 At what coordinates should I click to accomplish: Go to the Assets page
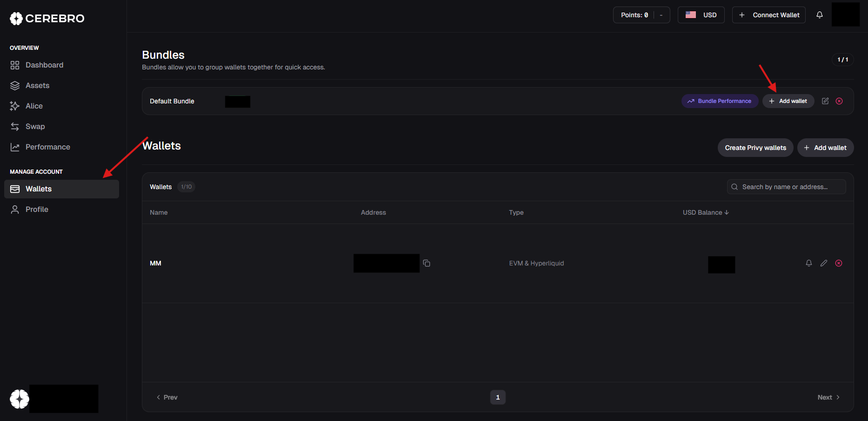point(37,86)
